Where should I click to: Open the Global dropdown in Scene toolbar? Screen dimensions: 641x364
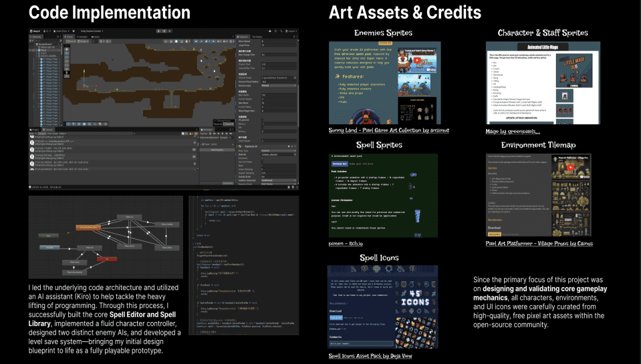pyautogui.click(x=83, y=41)
